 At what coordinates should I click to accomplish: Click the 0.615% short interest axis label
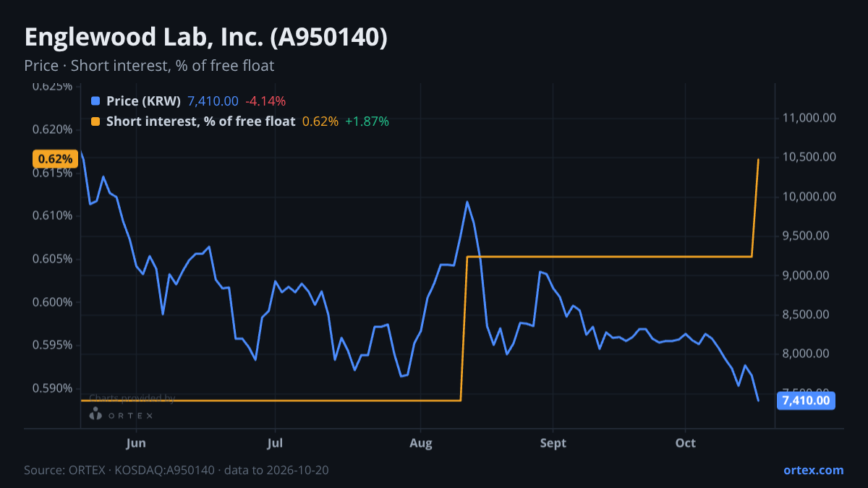(x=52, y=173)
